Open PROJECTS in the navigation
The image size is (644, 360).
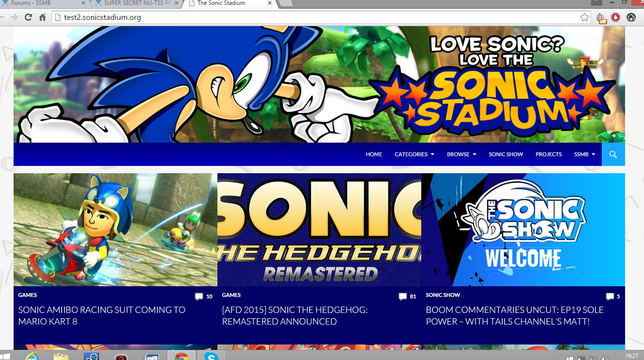(548, 154)
